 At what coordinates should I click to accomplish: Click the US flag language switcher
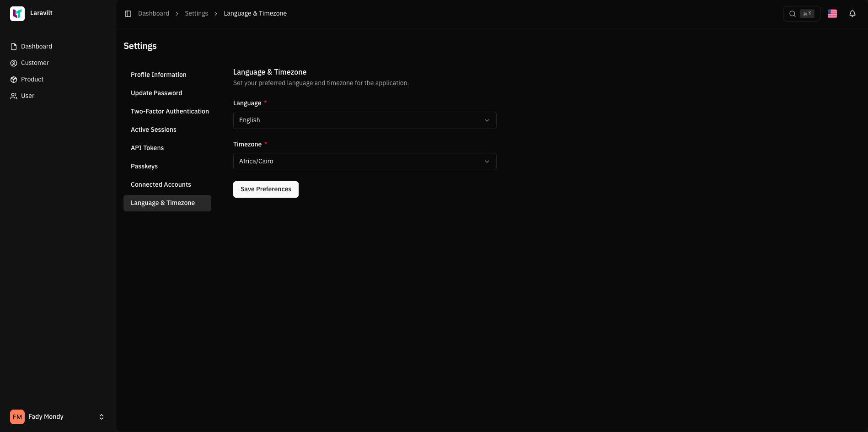832,14
